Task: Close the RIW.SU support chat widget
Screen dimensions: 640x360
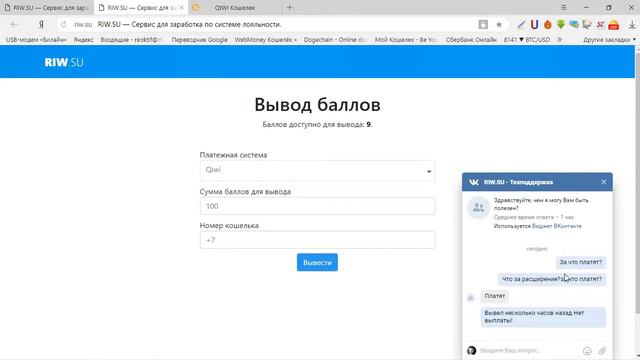Action: click(x=604, y=182)
